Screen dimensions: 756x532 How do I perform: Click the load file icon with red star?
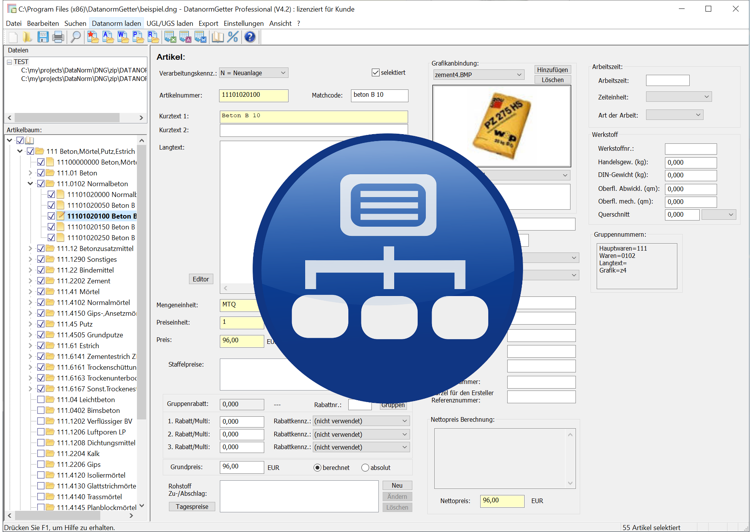pos(93,37)
